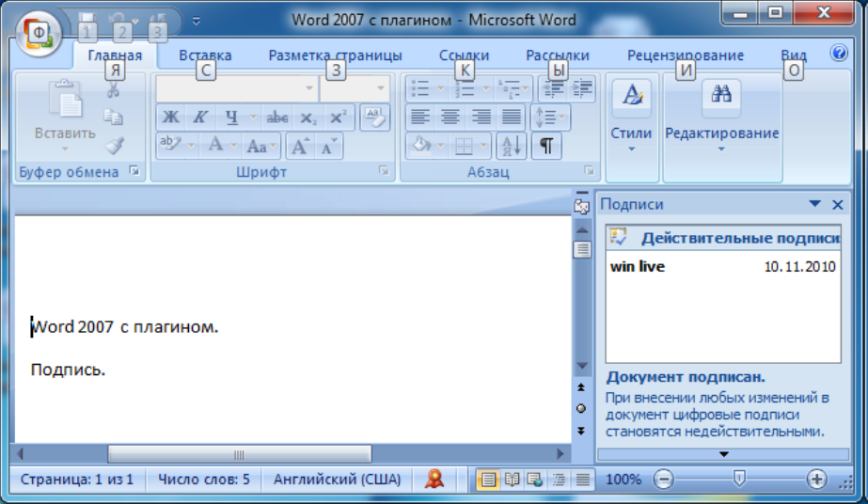Click the Paste (Вставить) clipboard icon

65,100
